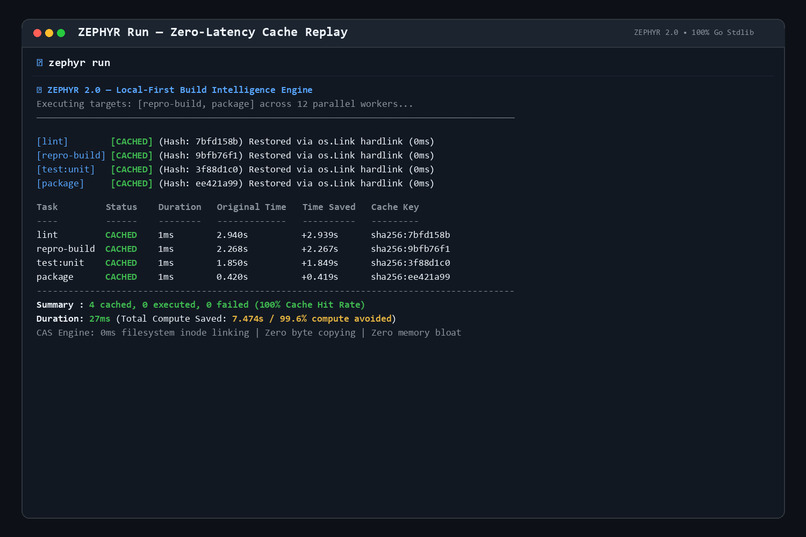Click the 7.474s / 99.6% compute avoided text

(312, 318)
